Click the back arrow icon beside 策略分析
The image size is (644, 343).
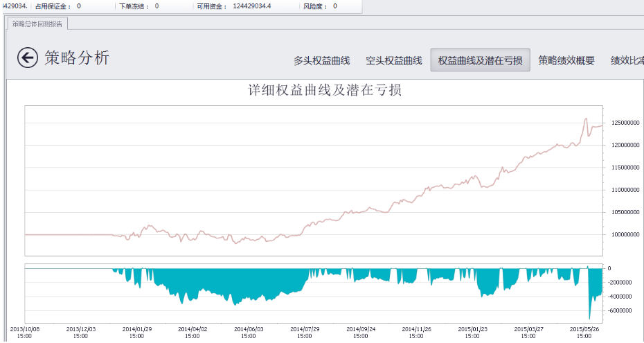click(28, 58)
